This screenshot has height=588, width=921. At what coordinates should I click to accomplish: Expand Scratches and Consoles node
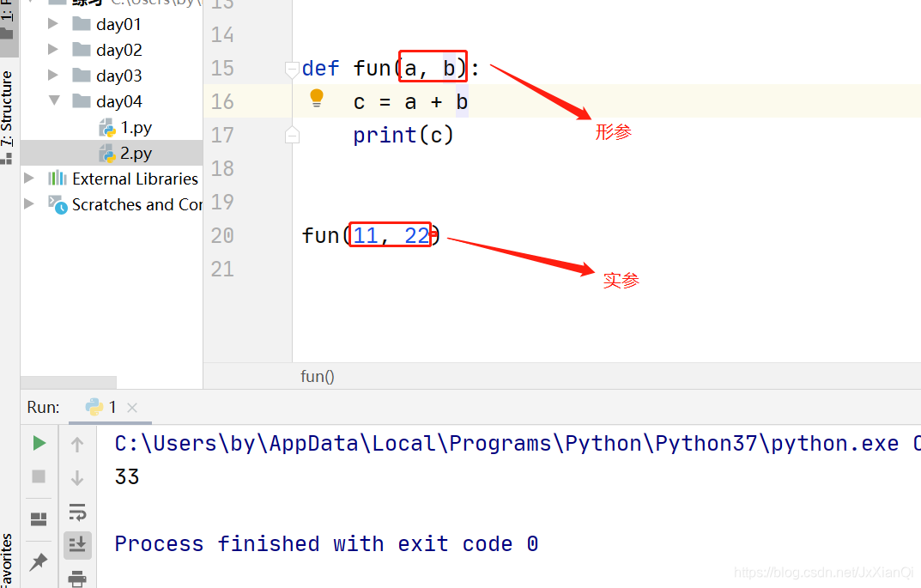tap(28, 203)
